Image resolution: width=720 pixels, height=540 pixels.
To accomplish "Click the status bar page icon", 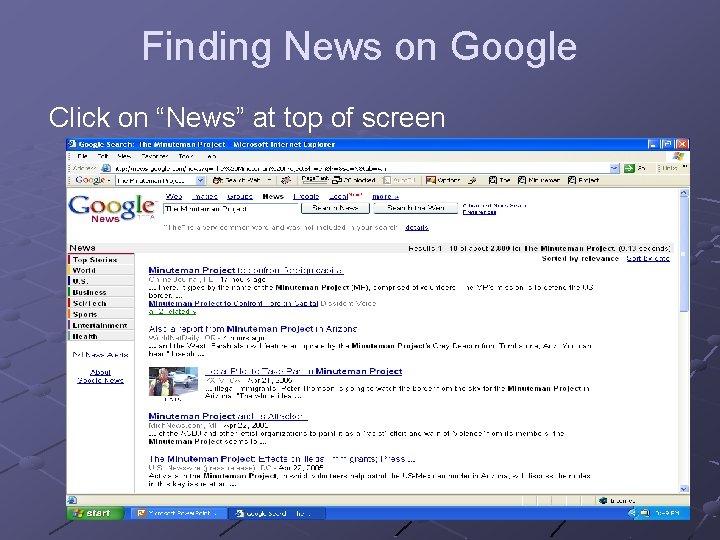I will click(72, 501).
